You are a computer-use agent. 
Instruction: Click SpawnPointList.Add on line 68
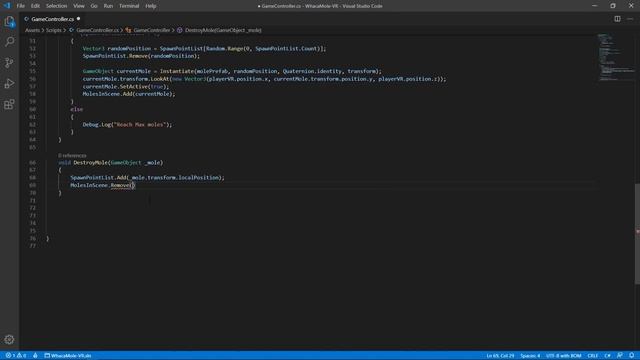[x=98, y=178]
